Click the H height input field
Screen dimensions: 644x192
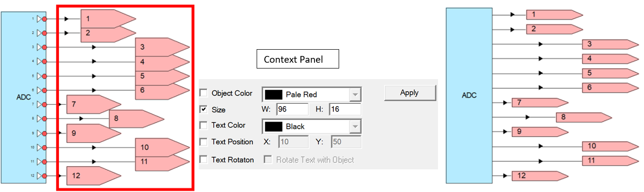tap(345, 110)
